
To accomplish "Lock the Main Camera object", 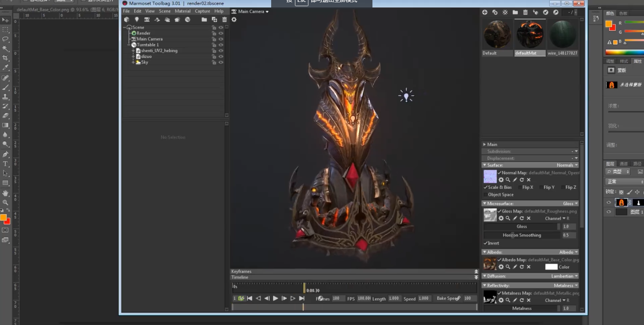I will tap(214, 39).
